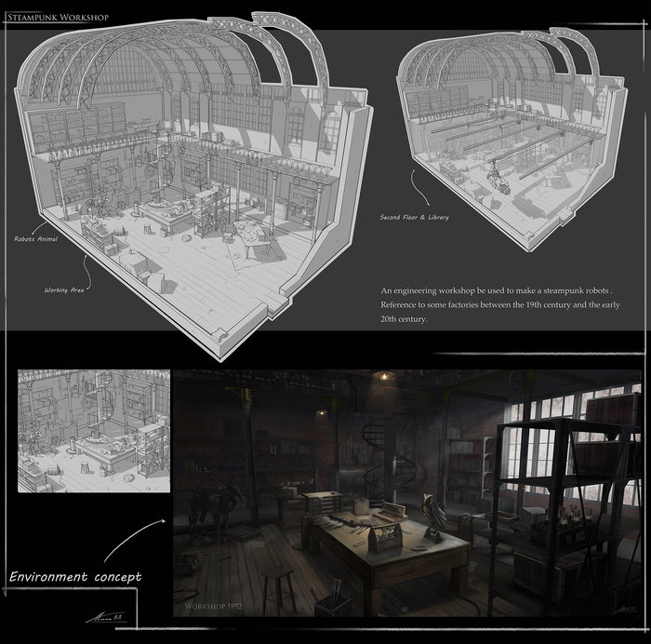The image size is (651, 644).
Task: Click the Steampunk Workshop title text
Action: click(59, 18)
